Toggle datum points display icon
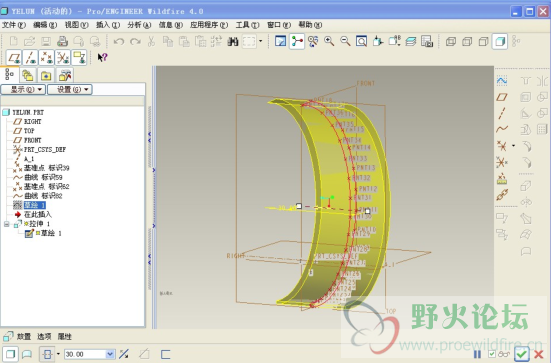The width and height of the screenshot is (552, 363). 47,58
